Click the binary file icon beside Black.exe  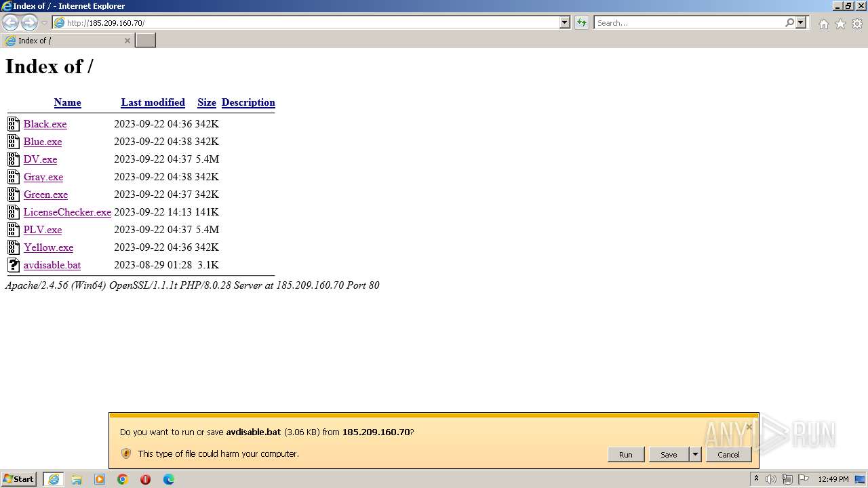(14, 123)
